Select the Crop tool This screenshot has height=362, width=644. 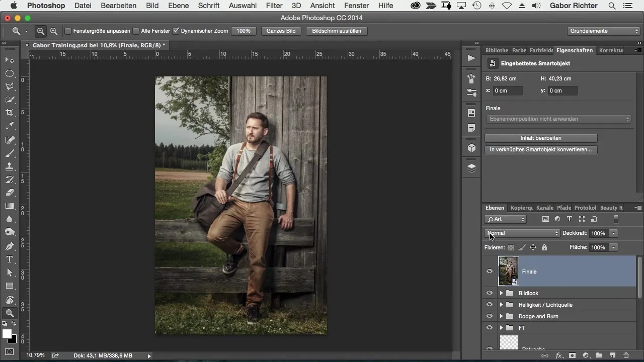coord(10,113)
